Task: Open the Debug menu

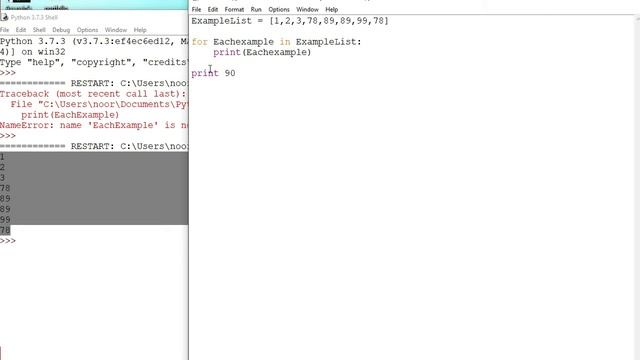Action: click(61, 30)
